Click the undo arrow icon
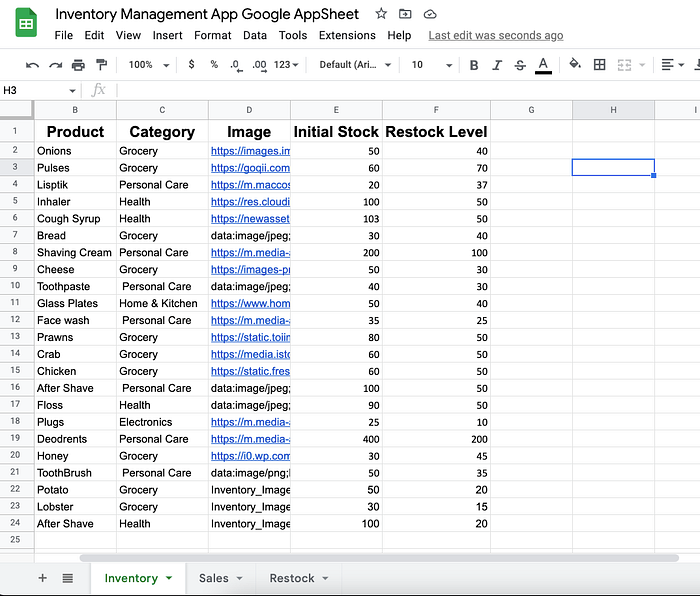The image size is (700, 596). coord(32,65)
